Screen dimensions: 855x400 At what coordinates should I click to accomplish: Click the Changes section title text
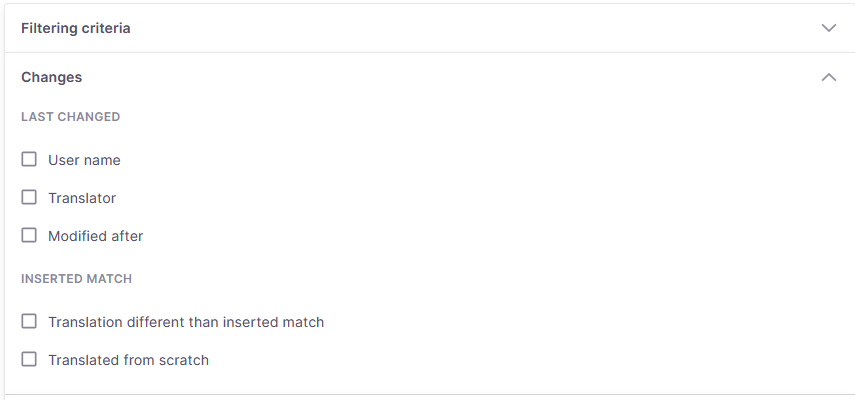tap(51, 77)
